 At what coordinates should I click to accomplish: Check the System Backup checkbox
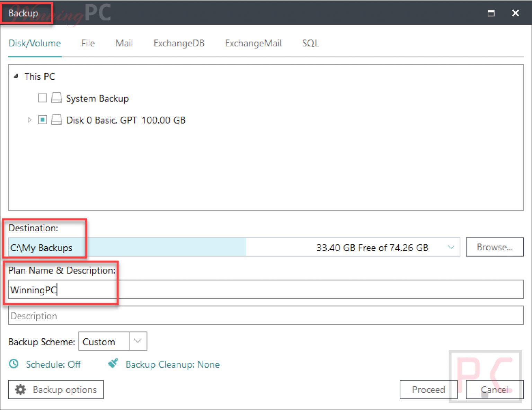point(43,98)
